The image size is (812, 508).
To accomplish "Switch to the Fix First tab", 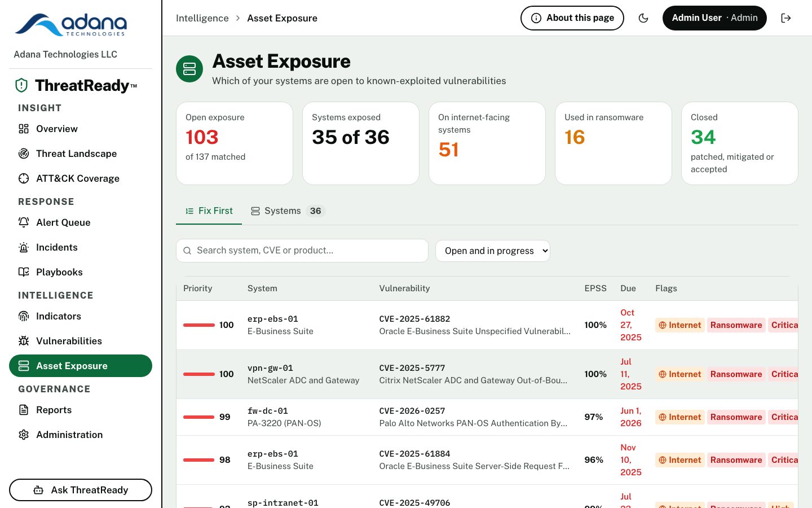I will tap(209, 211).
